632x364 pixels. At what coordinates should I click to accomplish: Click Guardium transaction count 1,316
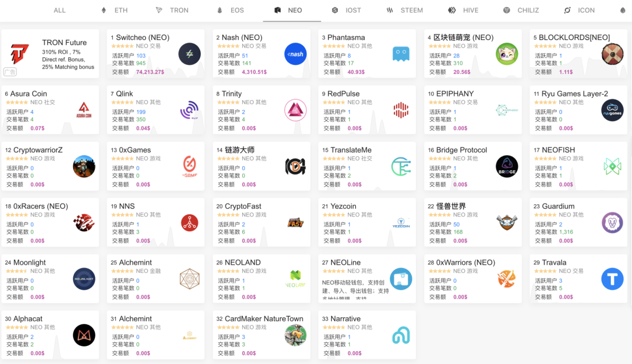tap(566, 232)
